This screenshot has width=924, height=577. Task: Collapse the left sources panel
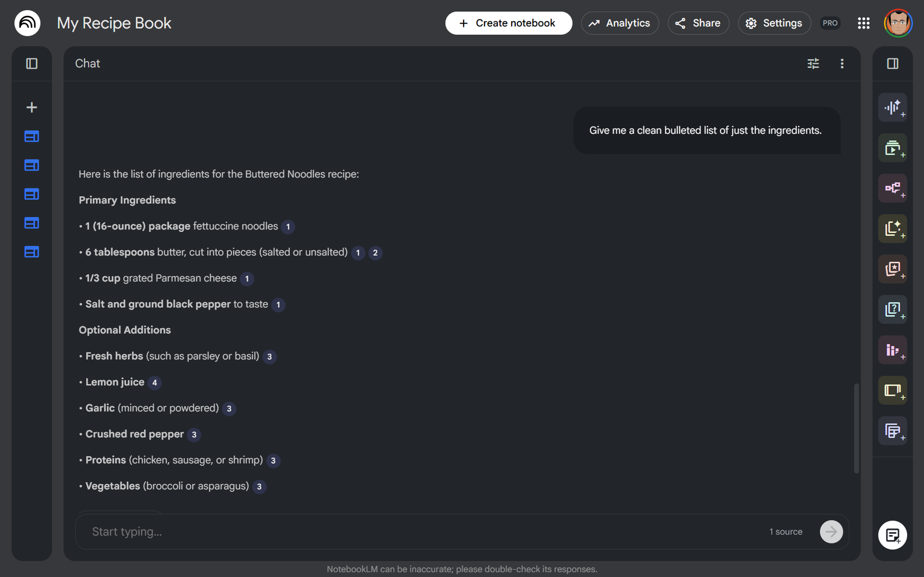point(32,64)
